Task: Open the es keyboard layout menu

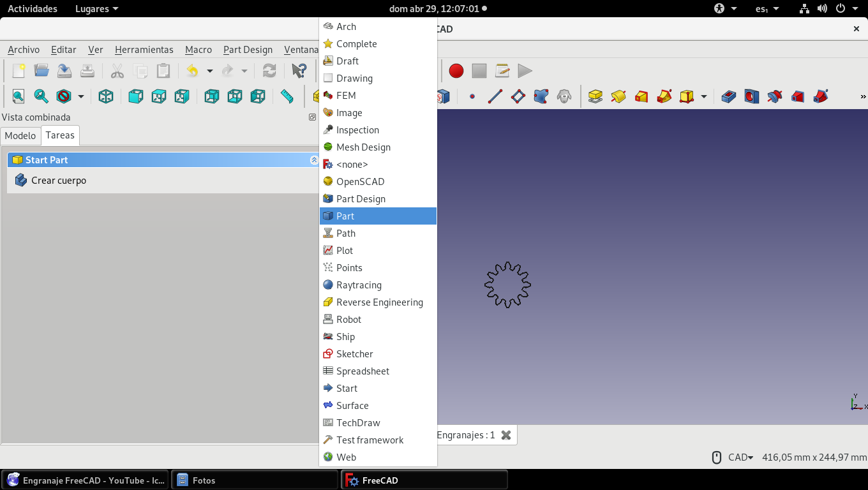Action: 767,9
